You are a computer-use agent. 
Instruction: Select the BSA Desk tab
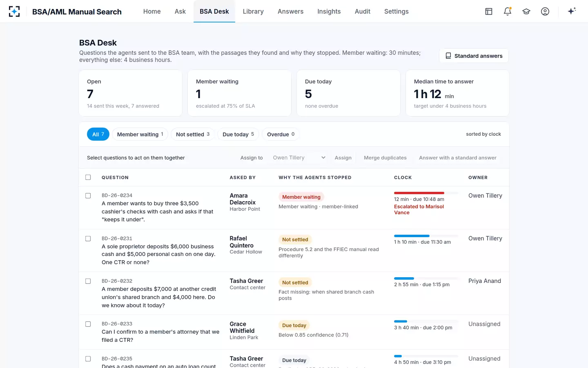pos(214,11)
